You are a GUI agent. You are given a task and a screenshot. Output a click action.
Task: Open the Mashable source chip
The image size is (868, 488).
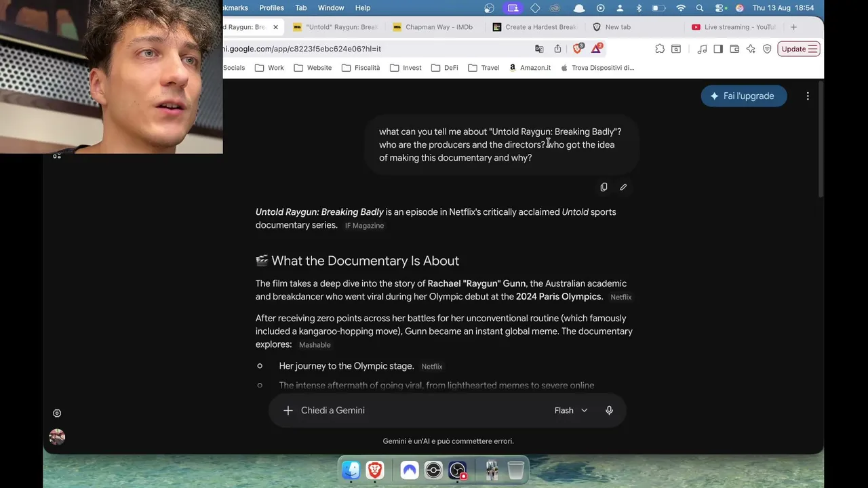click(315, 345)
